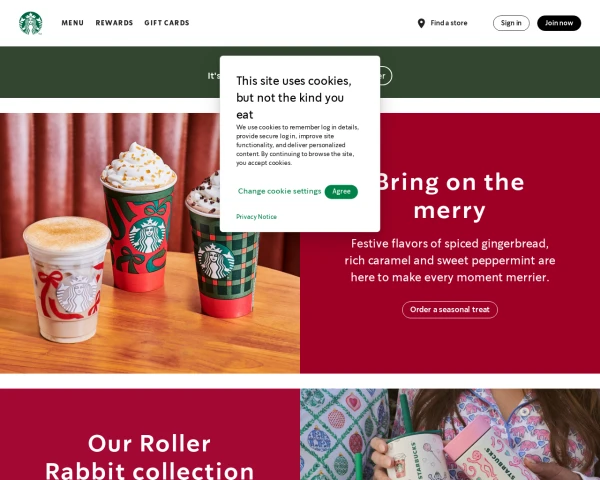Click the Sign in button

tap(511, 23)
